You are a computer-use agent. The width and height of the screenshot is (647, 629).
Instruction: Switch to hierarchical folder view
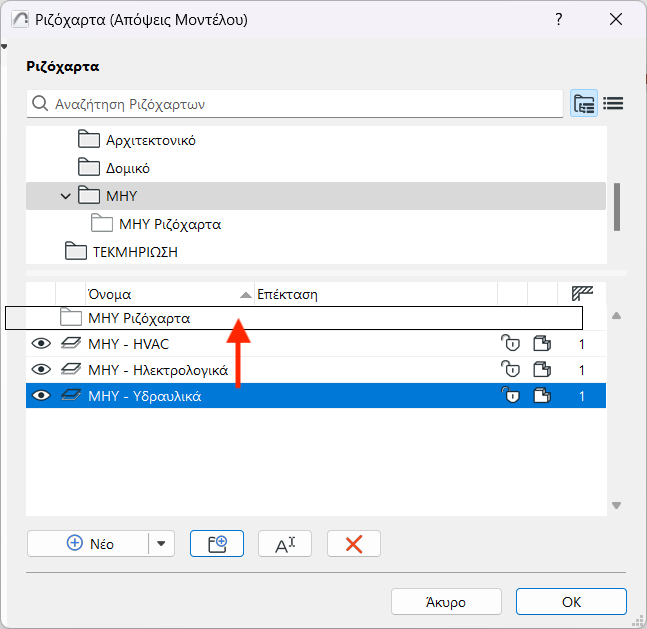pos(584,103)
